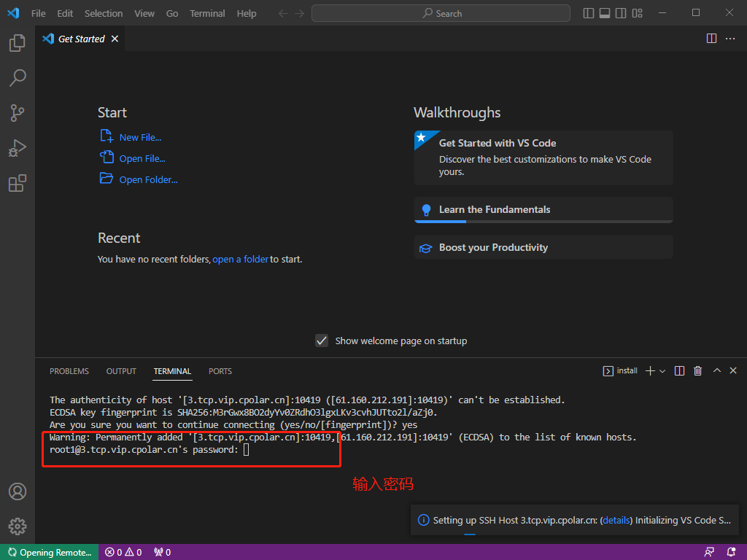This screenshot has width=747, height=560.
Task: Open the Customize Layout dropdown
Action: [637, 12]
